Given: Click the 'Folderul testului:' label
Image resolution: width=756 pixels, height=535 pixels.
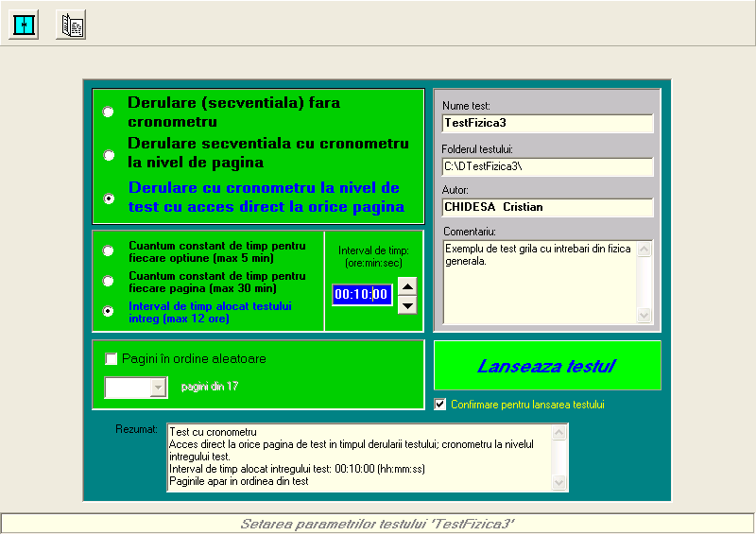Looking at the screenshot, I should click(x=477, y=149).
